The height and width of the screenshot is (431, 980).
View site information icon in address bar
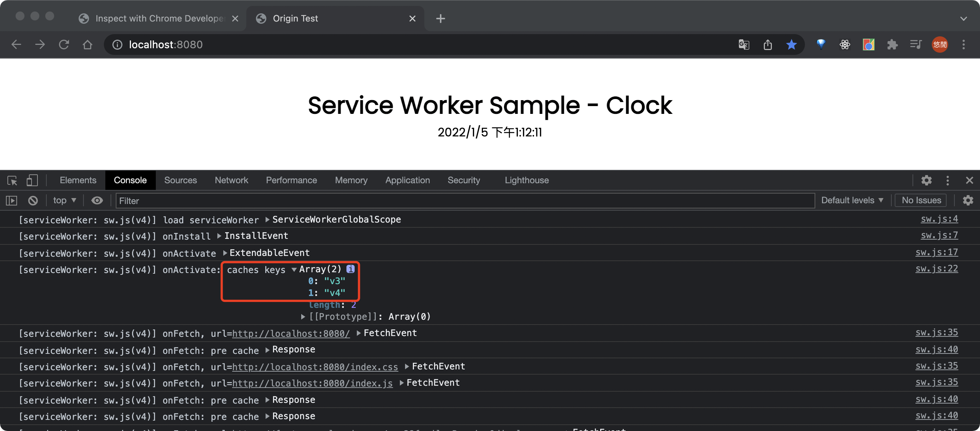pos(117,45)
